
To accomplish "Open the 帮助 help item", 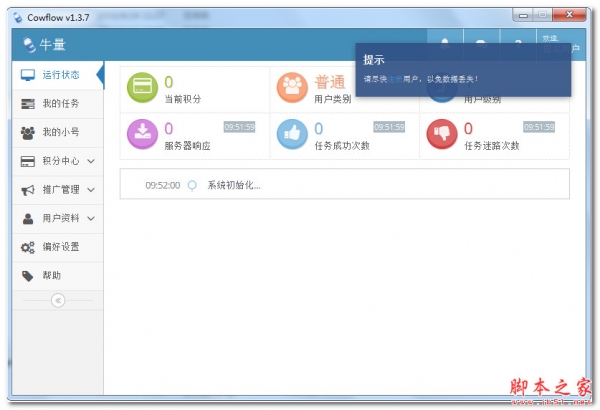I will (x=58, y=276).
